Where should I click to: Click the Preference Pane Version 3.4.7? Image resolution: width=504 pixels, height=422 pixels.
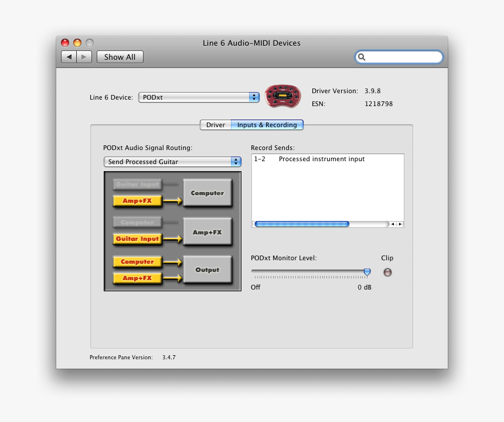169,357
